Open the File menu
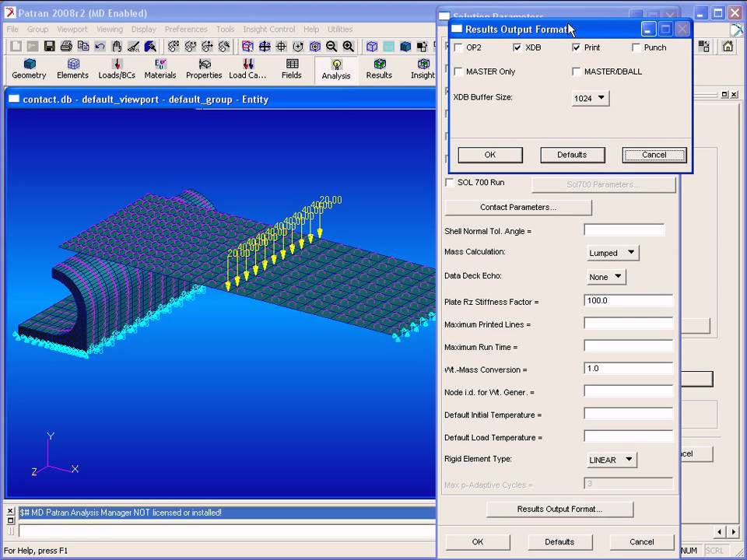This screenshot has height=560, width=747. click(x=12, y=29)
